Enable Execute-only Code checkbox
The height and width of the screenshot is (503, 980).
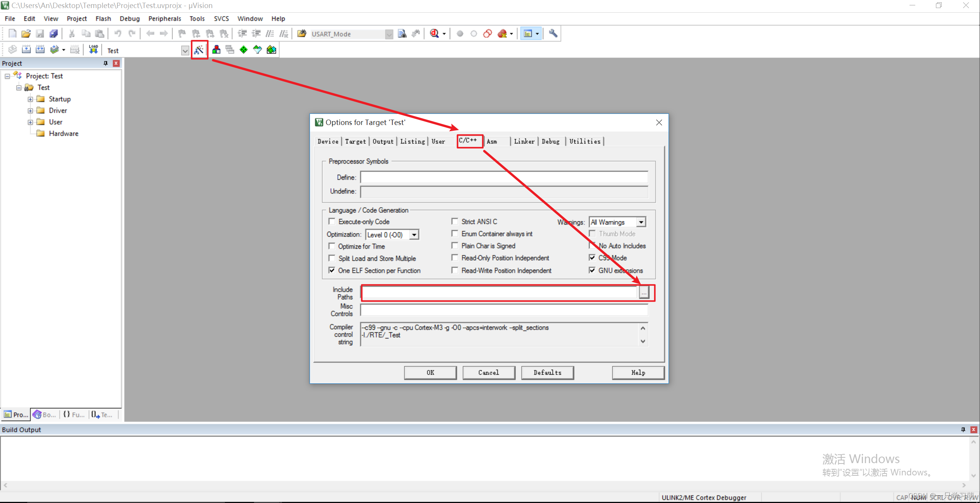(332, 221)
